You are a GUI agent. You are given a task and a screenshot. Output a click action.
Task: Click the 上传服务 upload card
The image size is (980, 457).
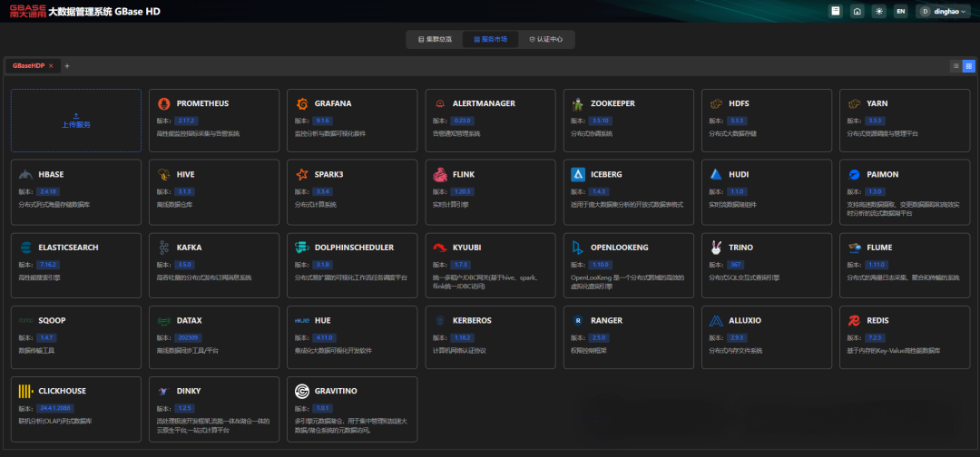point(76,121)
